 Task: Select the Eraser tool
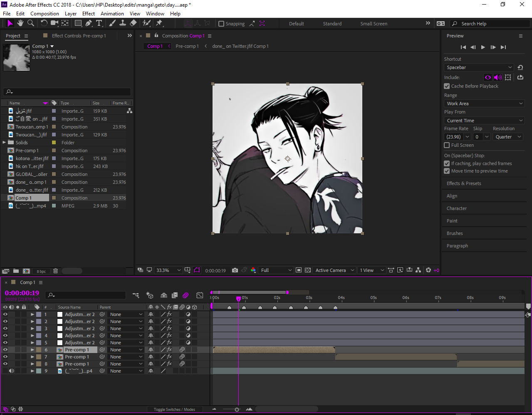click(133, 23)
